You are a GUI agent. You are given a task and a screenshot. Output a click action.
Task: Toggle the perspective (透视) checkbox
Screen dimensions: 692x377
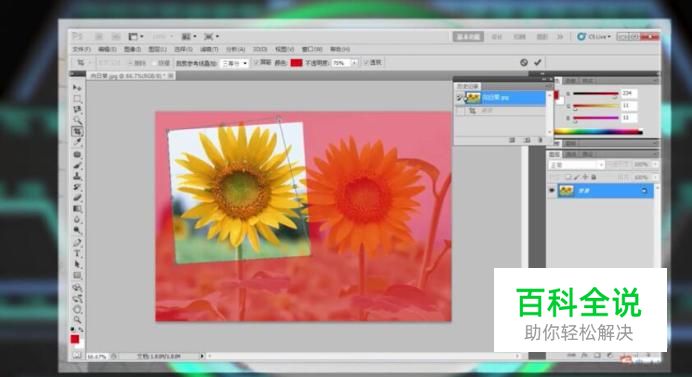tap(366, 63)
